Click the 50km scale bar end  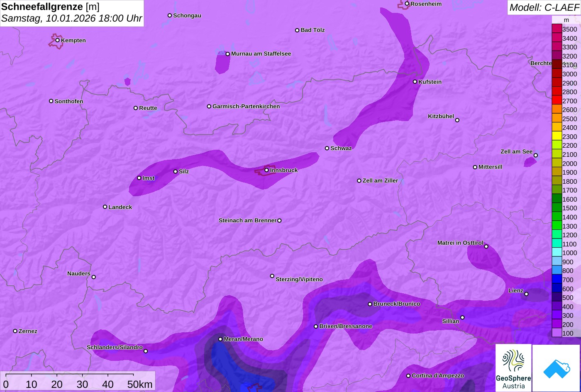pyautogui.click(x=133, y=374)
